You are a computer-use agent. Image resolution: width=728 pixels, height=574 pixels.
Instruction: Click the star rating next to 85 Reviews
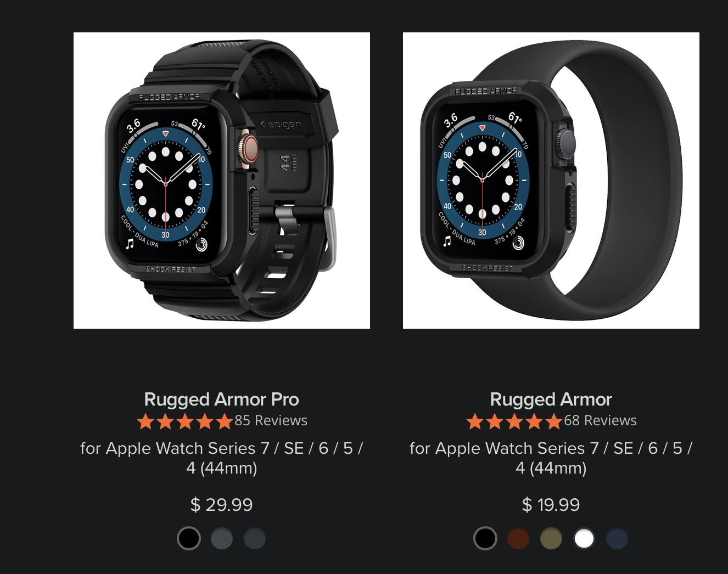pyautogui.click(x=185, y=421)
